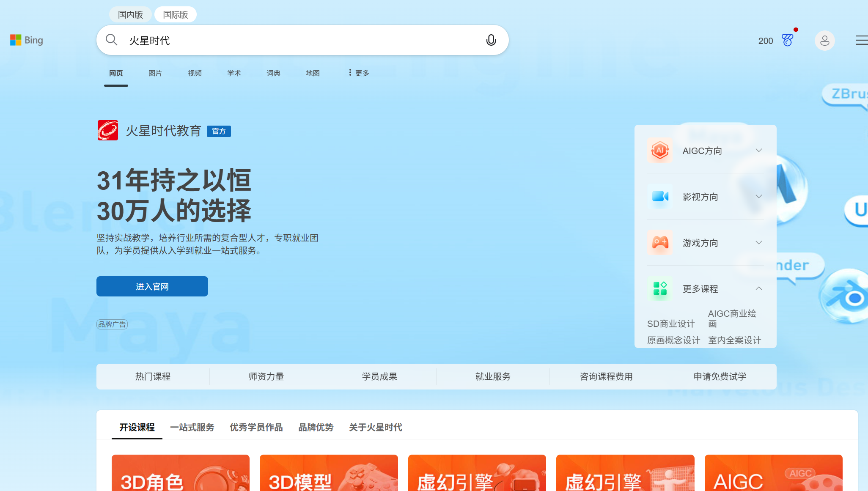Switch to 国内版 search mode
Image resolution: width=868 pixels, height=491 pixels.
pyautogui.click(x=130, y=15)
